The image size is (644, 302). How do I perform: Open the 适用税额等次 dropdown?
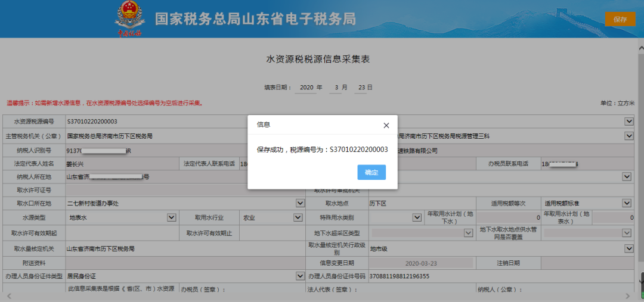(x=627, y=203)
